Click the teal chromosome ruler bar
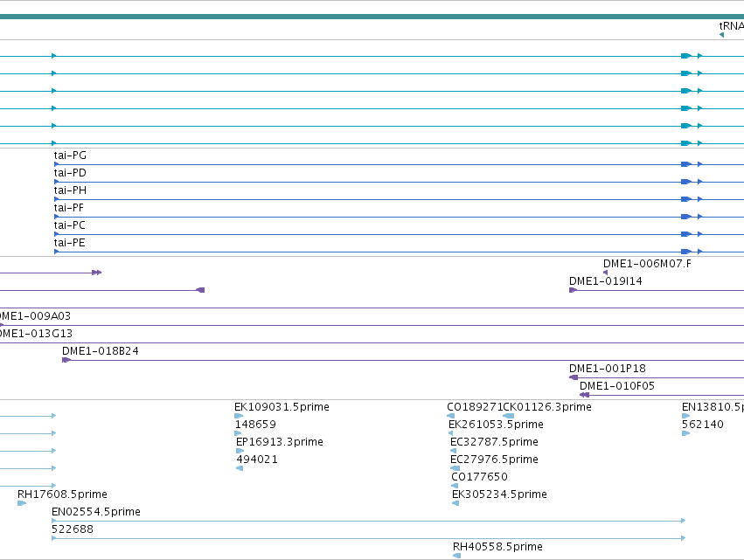 pos(372,17)
